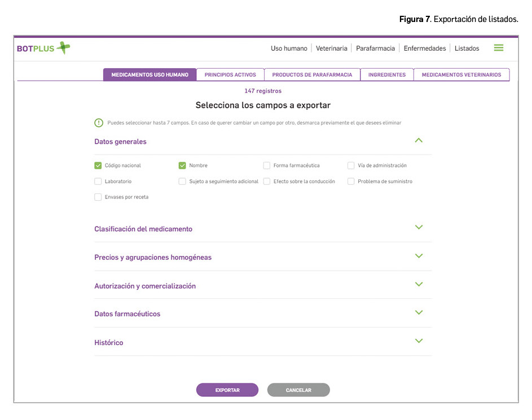This screenshot has height=420, width=532.
Task: Uncheck the Código nacional checkbox
Action: [98, 166]
